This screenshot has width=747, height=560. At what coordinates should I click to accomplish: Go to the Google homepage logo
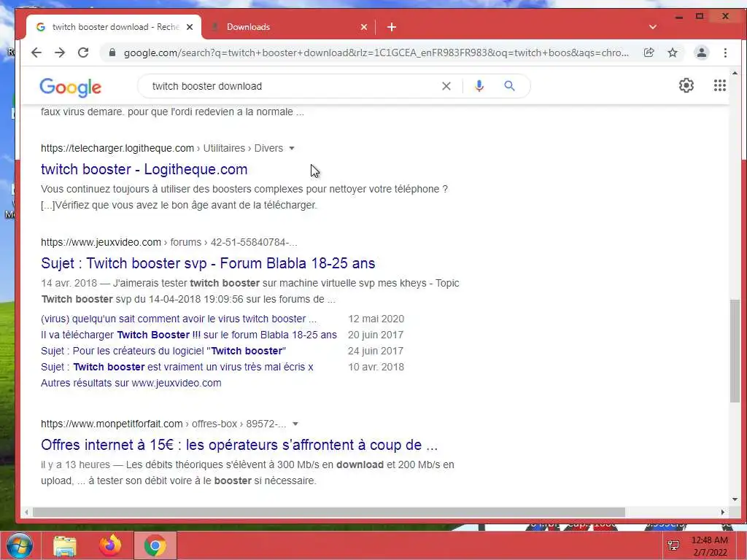tap(71, 87)
